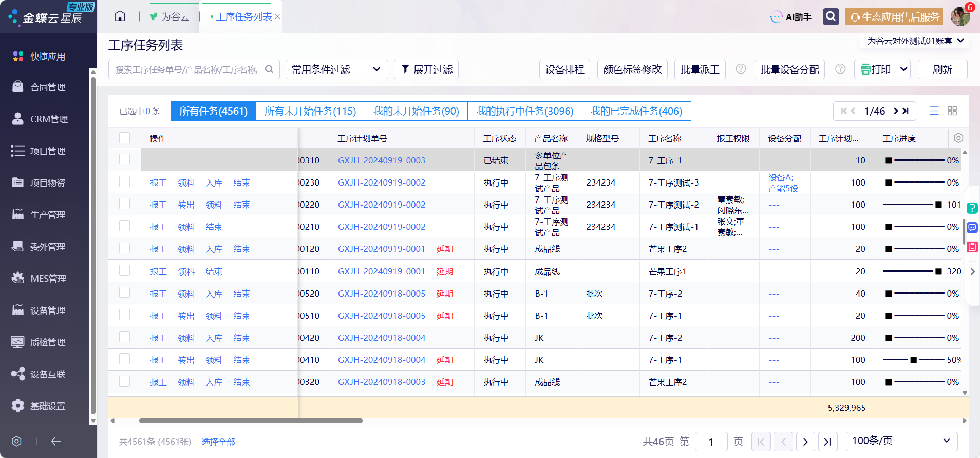This screenshot has width=980, height=458.
Task: Switch to 为谷云 tab
Action: click(x=170, y=17)
